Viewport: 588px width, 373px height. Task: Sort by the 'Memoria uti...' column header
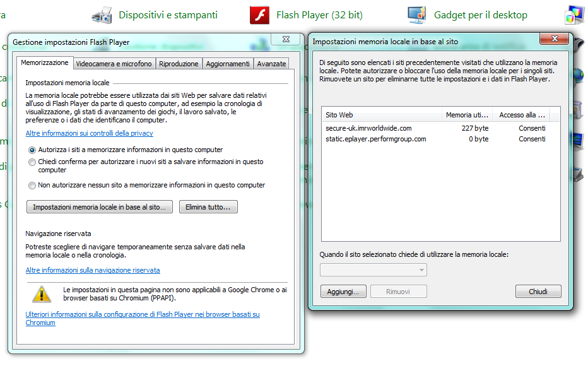tap(467, 115)
